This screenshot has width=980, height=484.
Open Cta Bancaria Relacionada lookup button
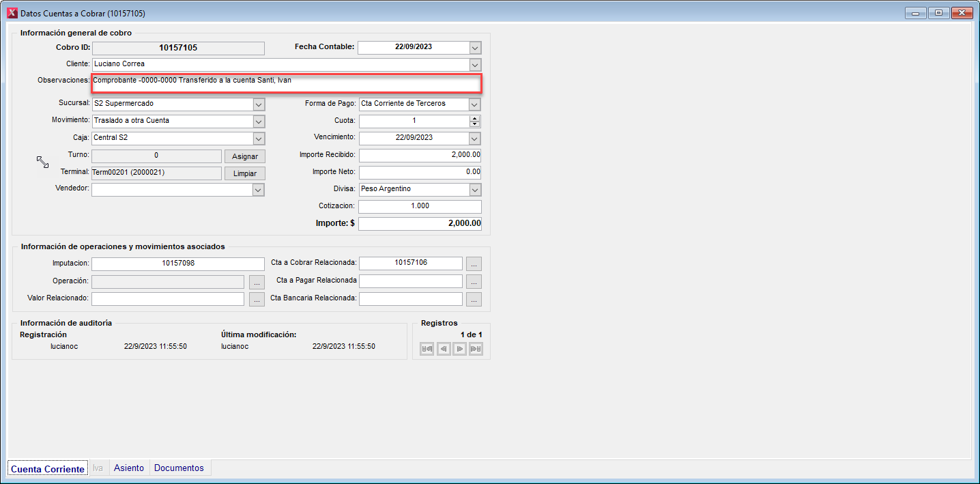[x=475, y=299]
